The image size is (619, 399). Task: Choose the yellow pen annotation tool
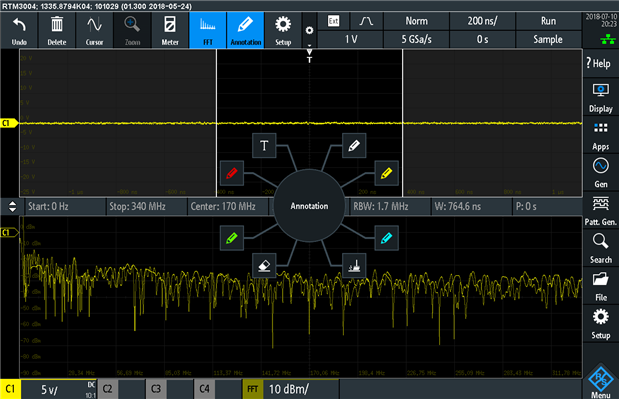click(x=386, y=173)
